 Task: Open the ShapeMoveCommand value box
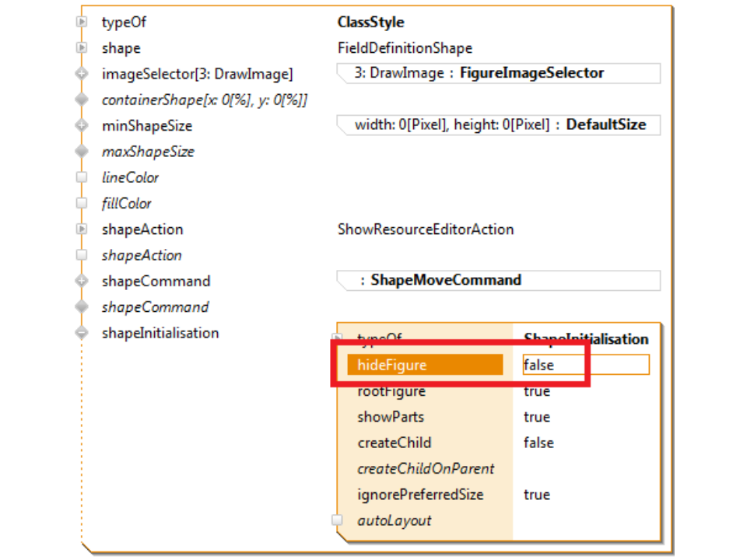click(x=500, y=280)
